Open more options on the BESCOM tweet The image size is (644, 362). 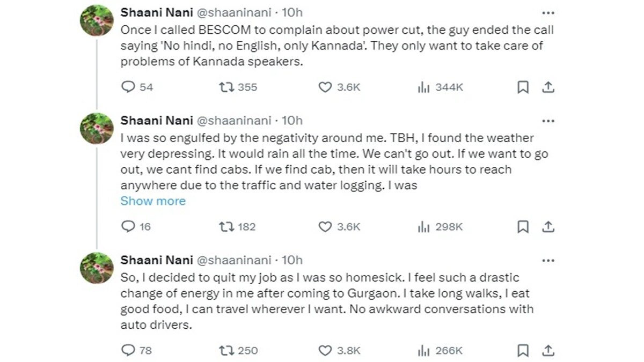[x=548, y=13]
